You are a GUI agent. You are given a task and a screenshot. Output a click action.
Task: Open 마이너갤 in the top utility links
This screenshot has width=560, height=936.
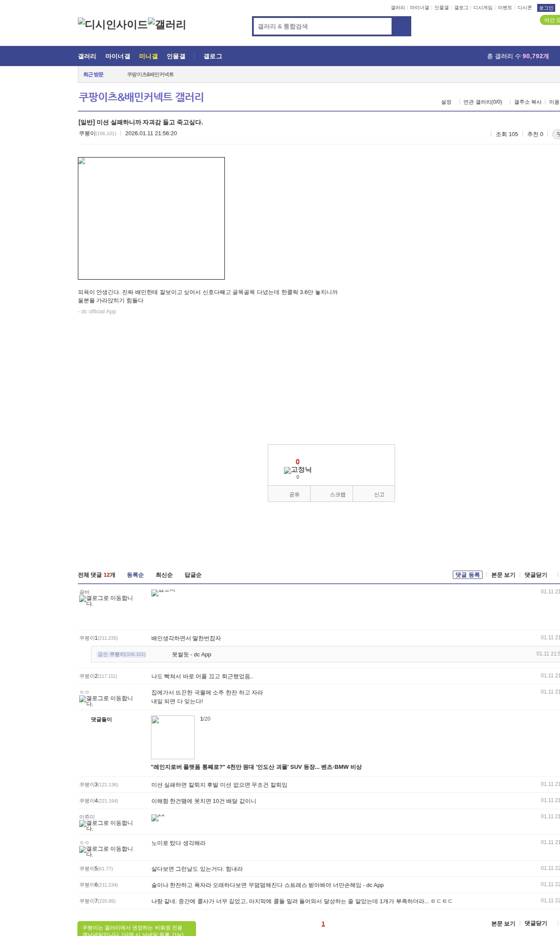coord(419,8)
